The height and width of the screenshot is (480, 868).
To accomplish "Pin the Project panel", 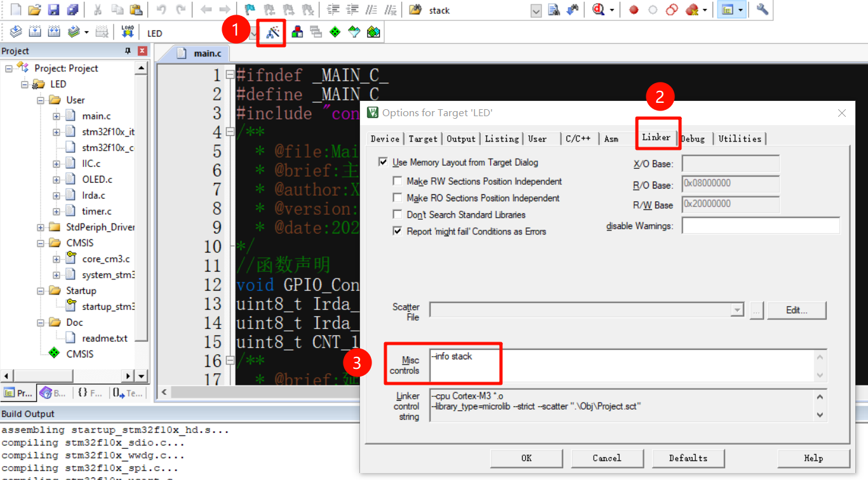I will [128, 51].
